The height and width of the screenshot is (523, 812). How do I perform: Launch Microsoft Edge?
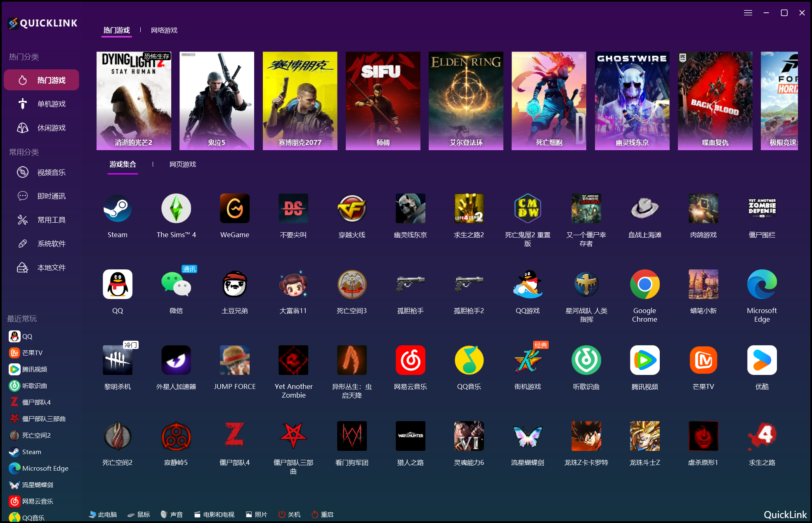[x=762, y=285]
